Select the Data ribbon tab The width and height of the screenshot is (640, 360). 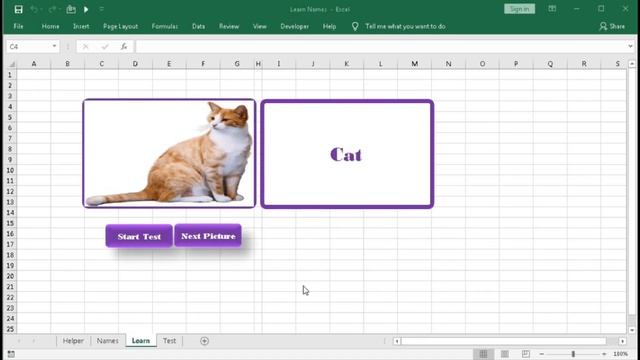click(198, 26)
